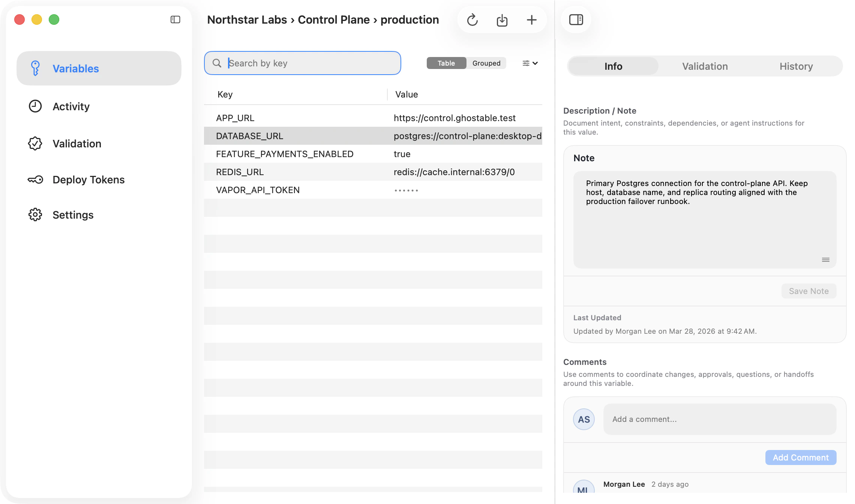Select the Info tab

pos(613,66)
